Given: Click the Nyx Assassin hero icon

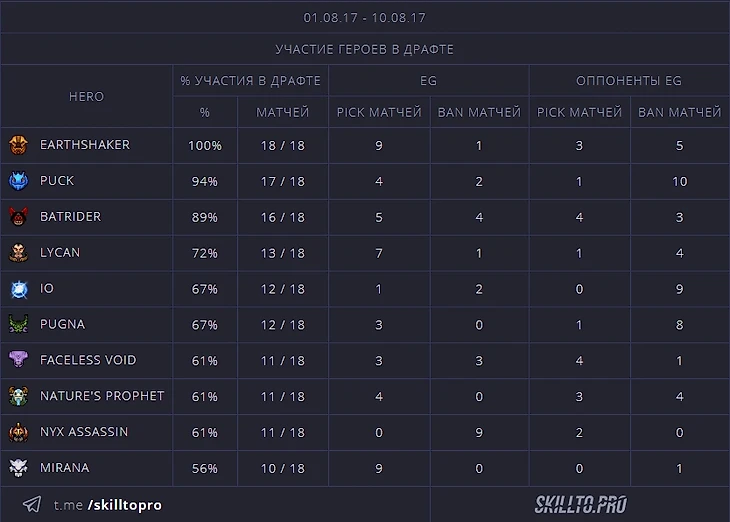Looking at the screenshot, I should click(x=18, y=432).
